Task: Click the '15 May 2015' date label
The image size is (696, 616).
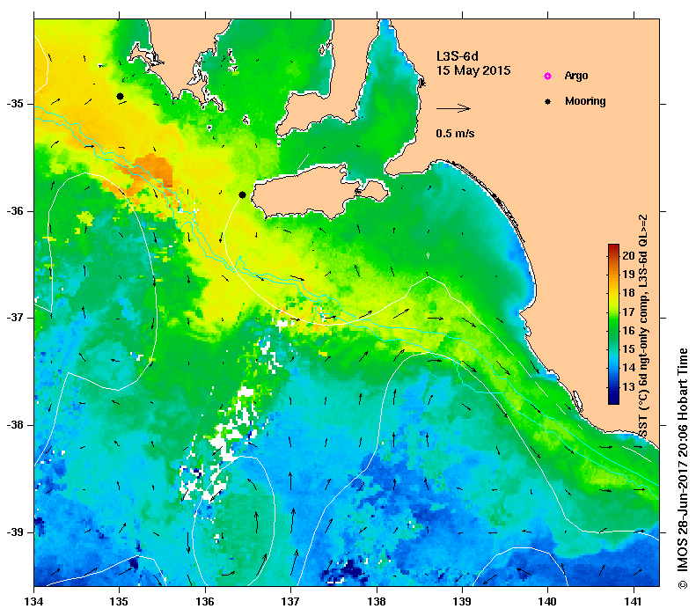Action: (473, 70)
